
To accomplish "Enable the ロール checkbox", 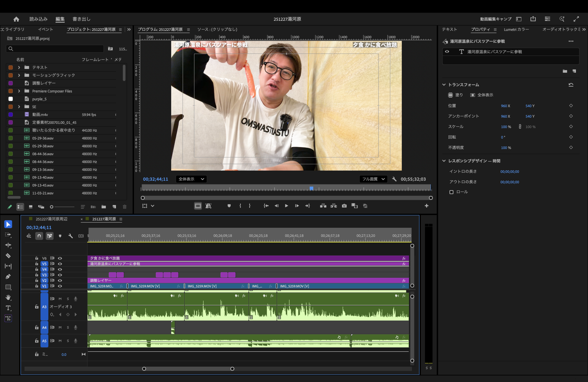I will [x=451, y=192].
